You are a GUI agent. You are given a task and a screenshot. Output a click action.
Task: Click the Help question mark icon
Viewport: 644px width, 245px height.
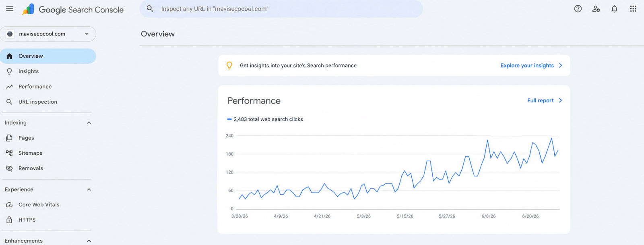point(578,9)
